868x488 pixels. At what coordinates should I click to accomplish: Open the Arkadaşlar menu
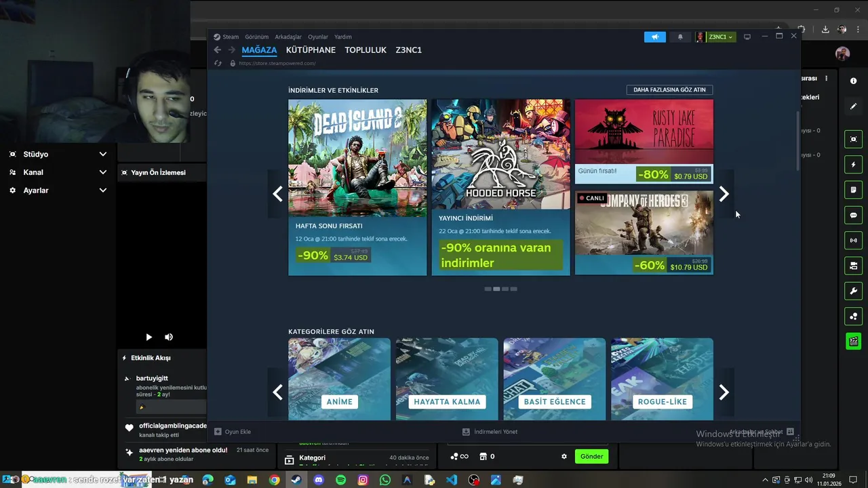288,37
